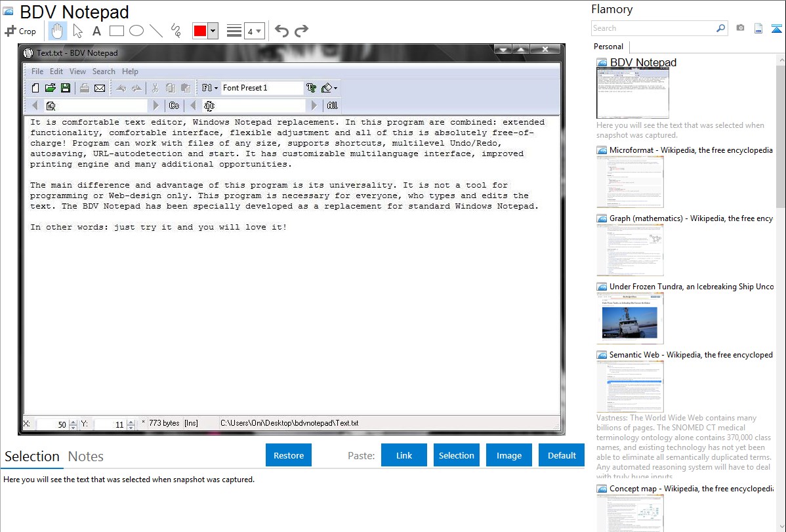Select the text annotation tool A
The height and width of the screenshot is (532, 786).
(96, 31)
